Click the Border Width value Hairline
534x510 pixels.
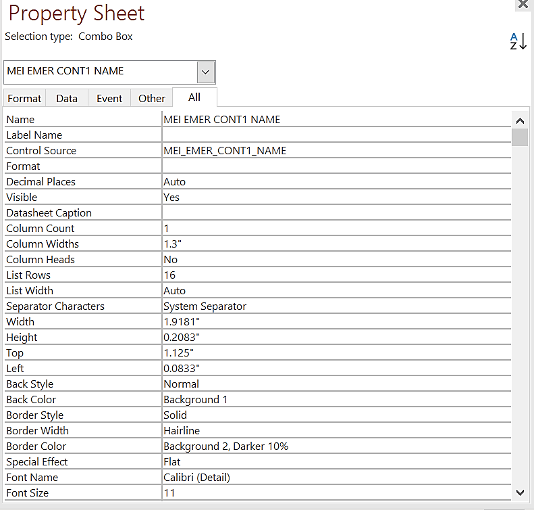pyautogui.click(x=336, y=430)
